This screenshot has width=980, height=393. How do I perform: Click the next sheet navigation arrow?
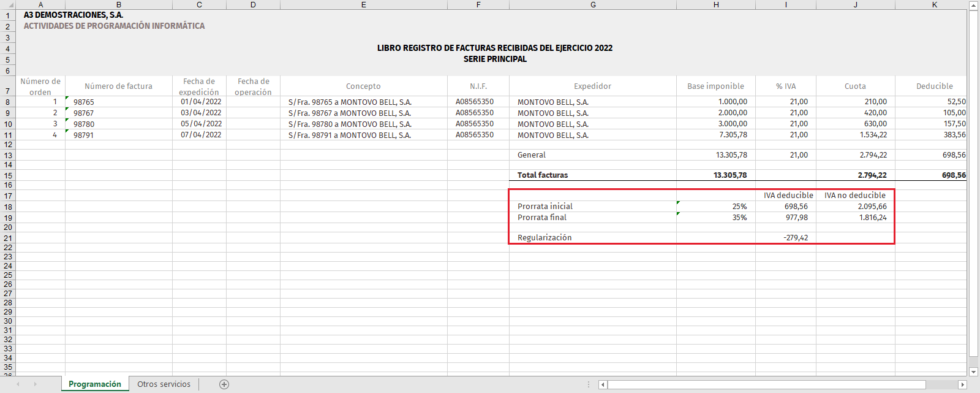(36, 384)
